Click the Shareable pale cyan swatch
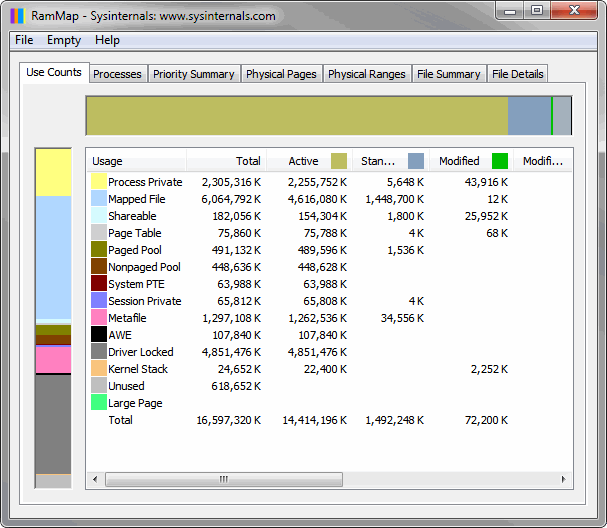The width and height of the screenshot is (607, 528). tap(99, 215)
